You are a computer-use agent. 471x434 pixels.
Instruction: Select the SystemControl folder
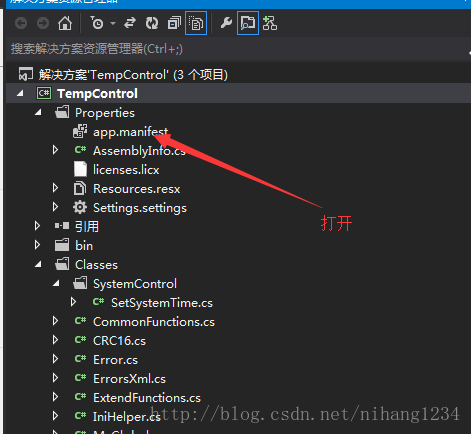click(x=135, y=284)
